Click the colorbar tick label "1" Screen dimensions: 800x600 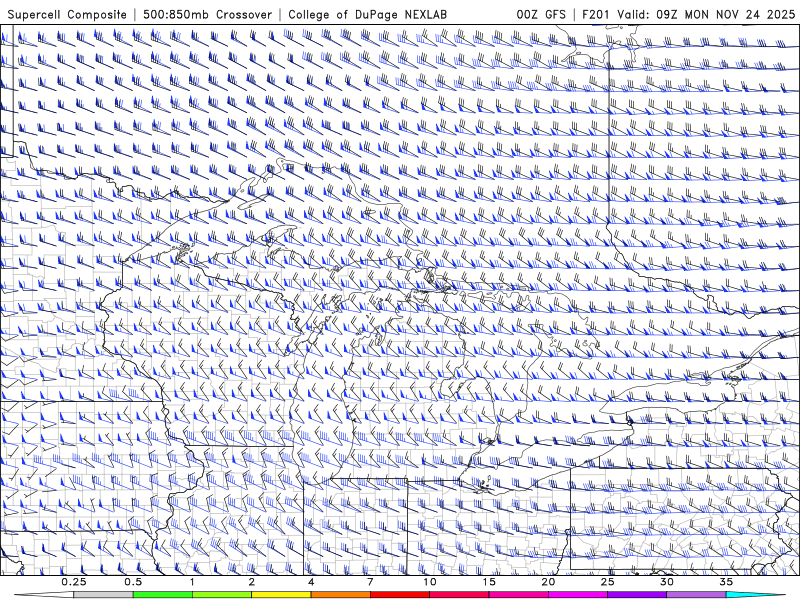(192, 582)
